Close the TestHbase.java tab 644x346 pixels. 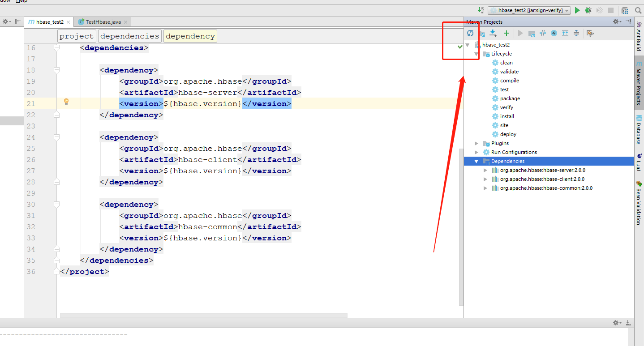pyautogui.click(x=126, y=22)
